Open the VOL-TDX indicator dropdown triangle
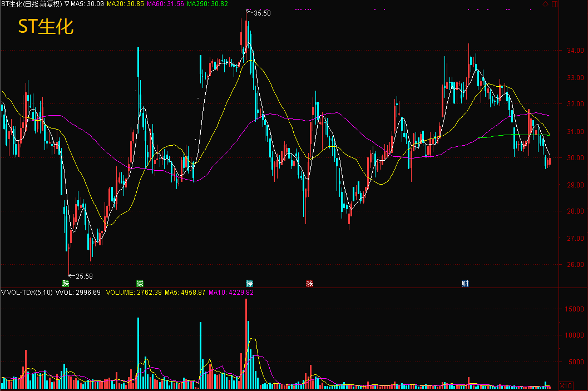The width and height of the screenshot is (588, 391). [3, 292]
